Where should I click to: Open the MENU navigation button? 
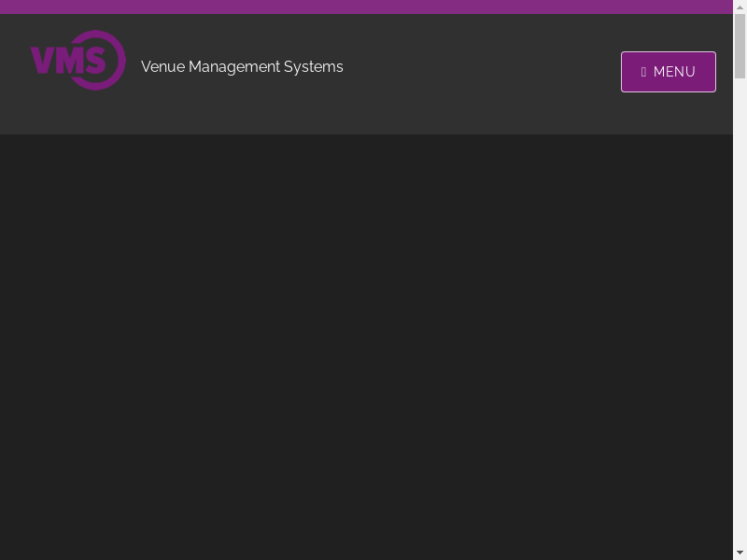(x=668, y=72)
